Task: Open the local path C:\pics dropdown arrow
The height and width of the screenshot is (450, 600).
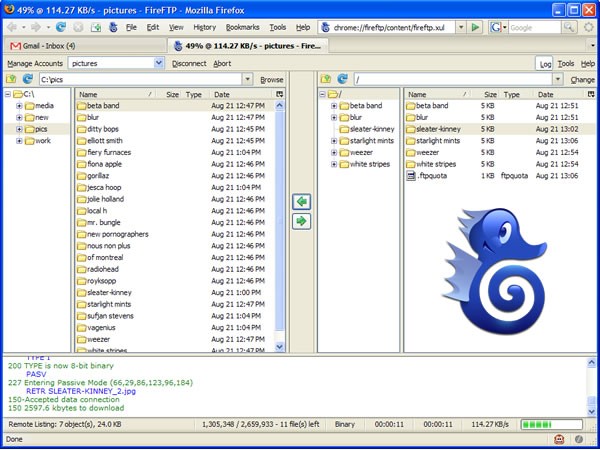Action: pos(247,80)
